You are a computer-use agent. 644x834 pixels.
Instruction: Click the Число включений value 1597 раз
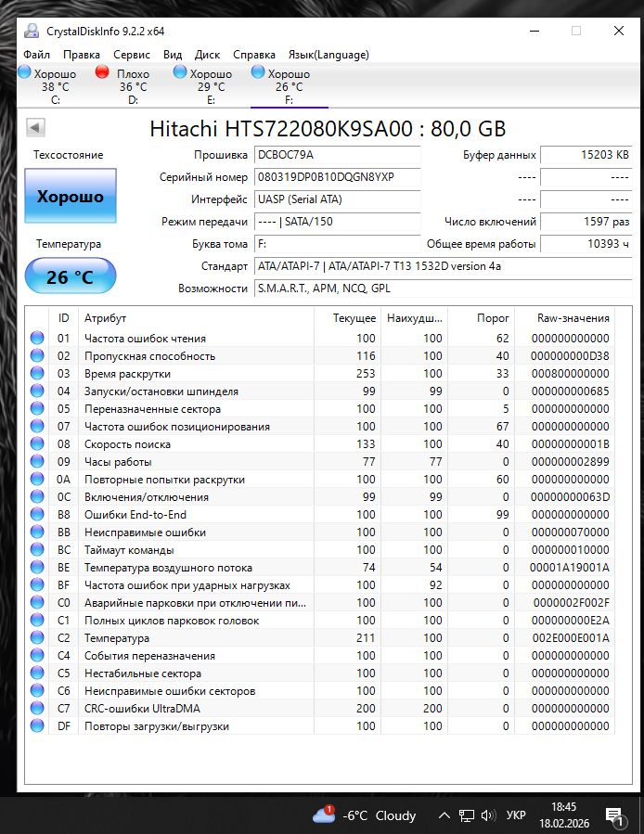click(x=586, y=222)
